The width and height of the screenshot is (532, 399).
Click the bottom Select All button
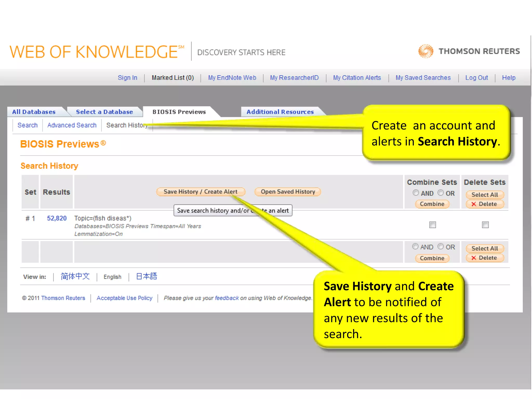[x=485, y=248]
